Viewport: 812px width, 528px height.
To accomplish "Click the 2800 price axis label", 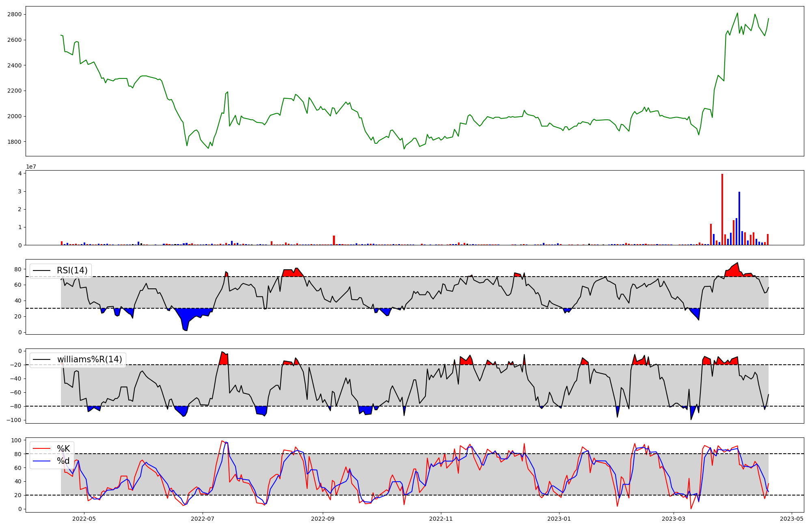I will pyautogui.click(x=15, y=15).
